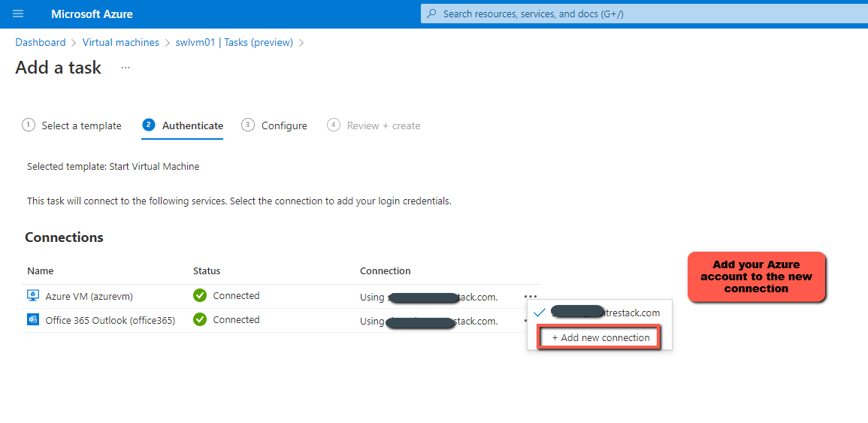Click the Connections heading
Screen dimensions: 868x423
(x=64, y=237)
